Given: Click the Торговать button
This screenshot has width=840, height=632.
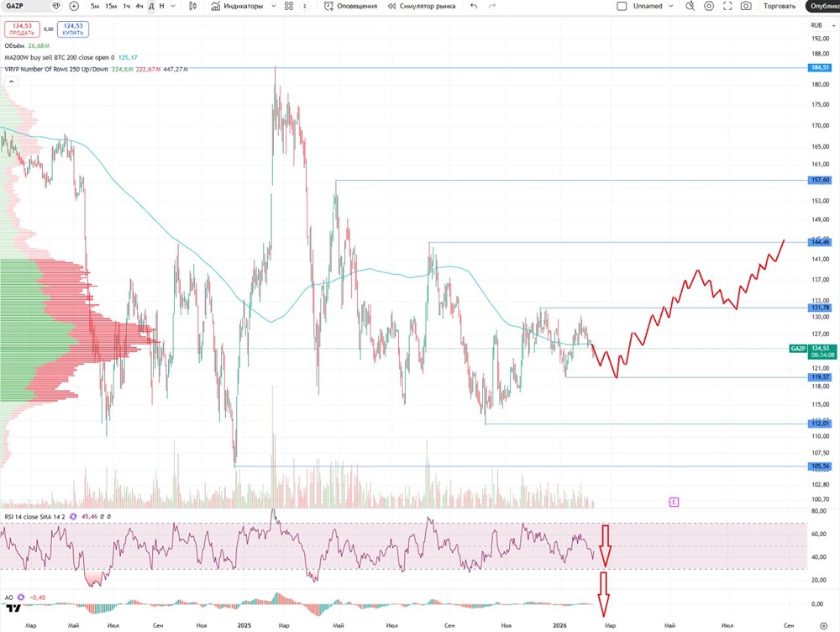Looking at the screenshot, I should pyautogui.click(x=780, y=7).
